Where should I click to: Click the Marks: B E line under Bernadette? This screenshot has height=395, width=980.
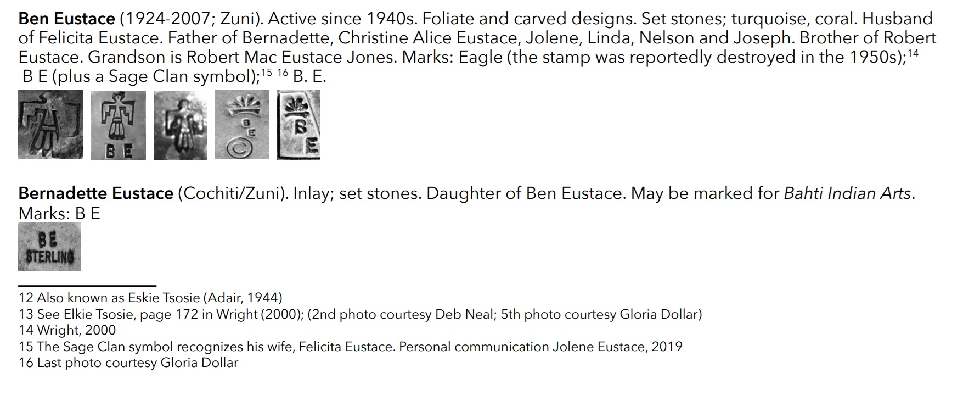click(59, 213)
